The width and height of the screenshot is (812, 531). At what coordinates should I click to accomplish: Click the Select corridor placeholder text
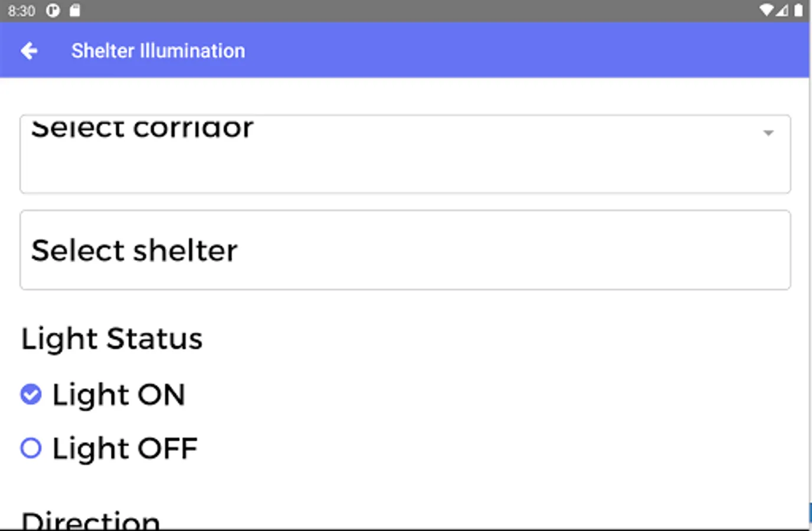point(142,129)
